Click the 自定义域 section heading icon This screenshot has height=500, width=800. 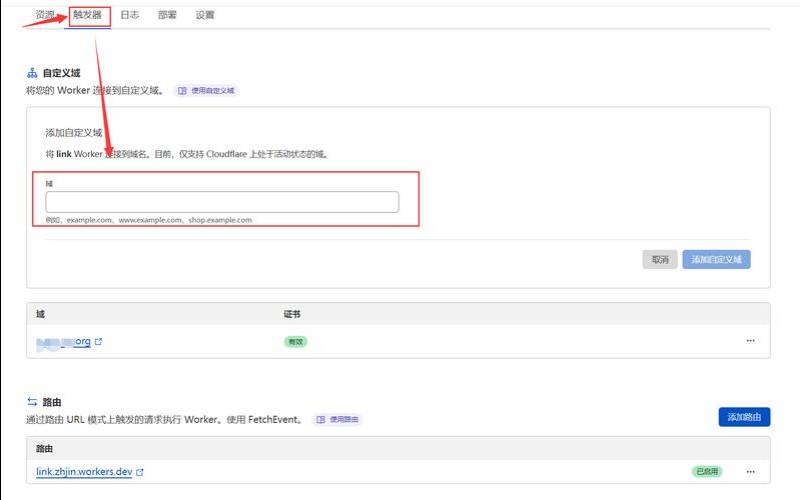pos(32,73)
